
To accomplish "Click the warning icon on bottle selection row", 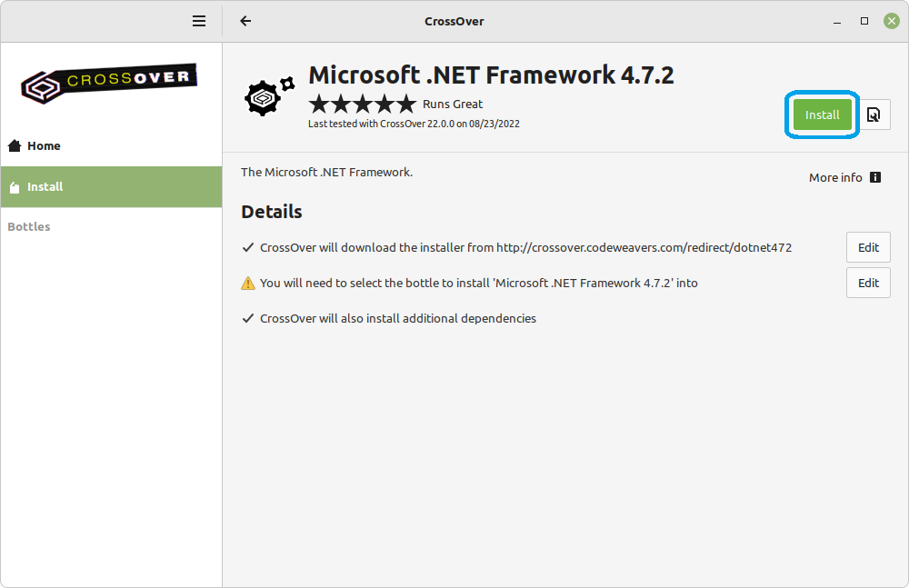I will (x=248, y=283).
